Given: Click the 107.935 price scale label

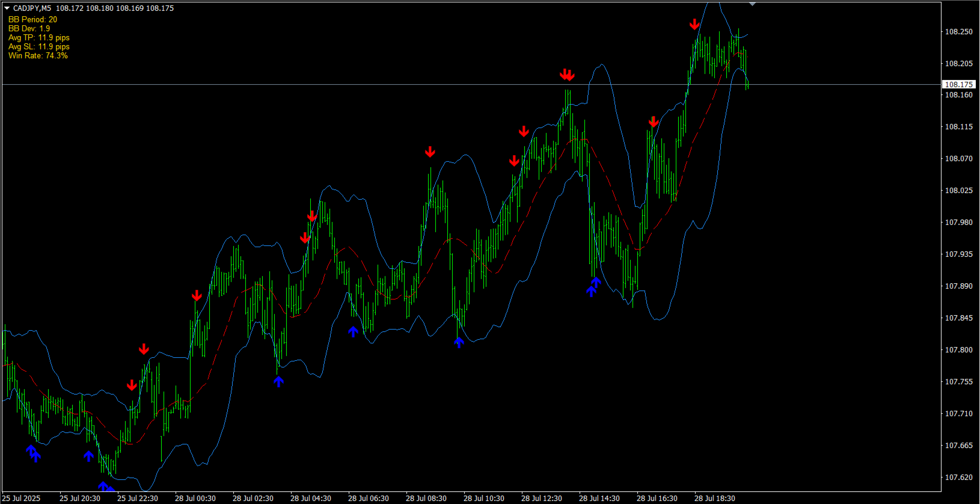Looking at the screenshot, I should click(958, 254).
